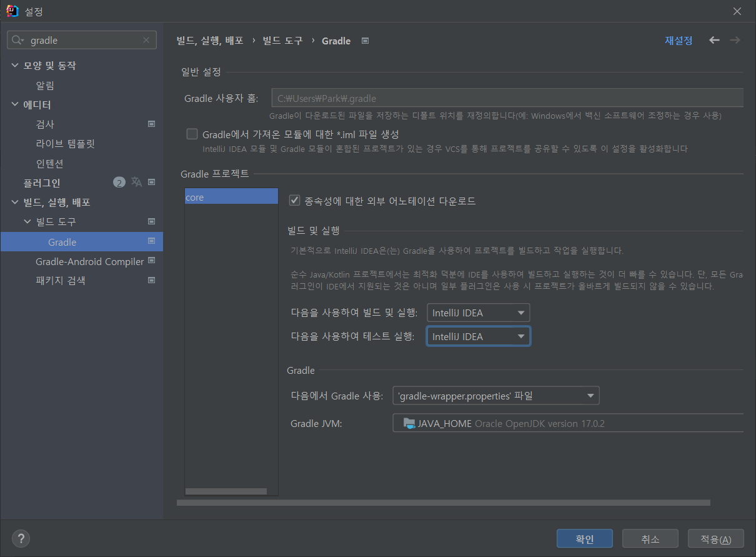Collapse the 에디터 tree section
Image resolution: width=756 pixels, height=557 pixels.
tap(15, 104)
